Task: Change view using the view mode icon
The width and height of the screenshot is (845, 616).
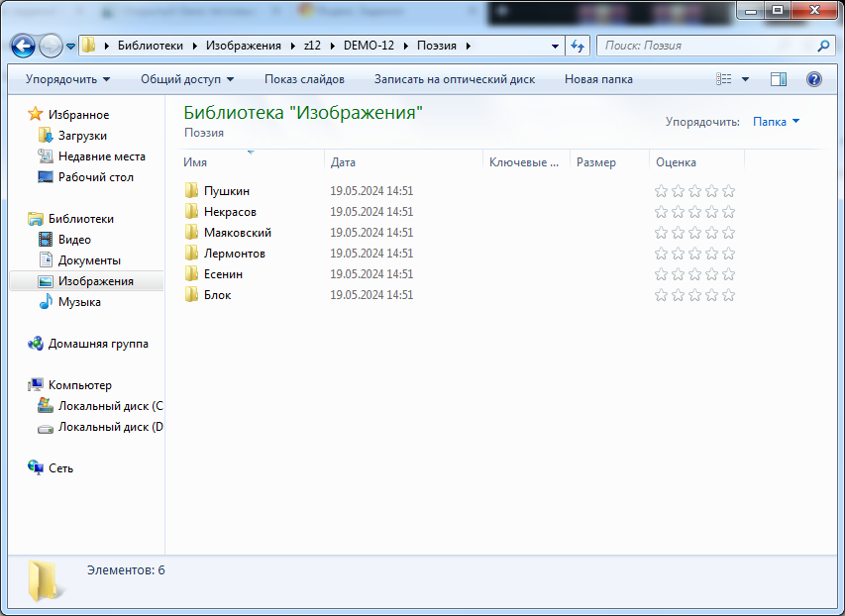Action: pos(724,79)
